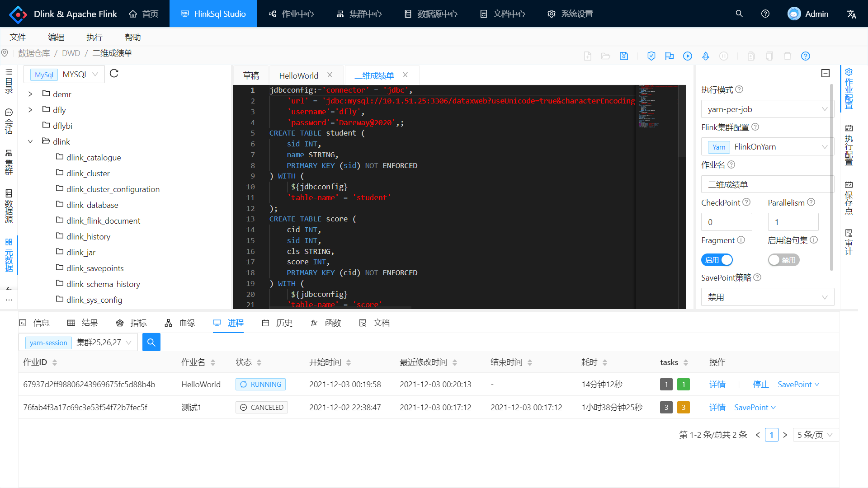Run the current SQL with the play icon
This screenshot has height=488, width=868.
point(688,56)
